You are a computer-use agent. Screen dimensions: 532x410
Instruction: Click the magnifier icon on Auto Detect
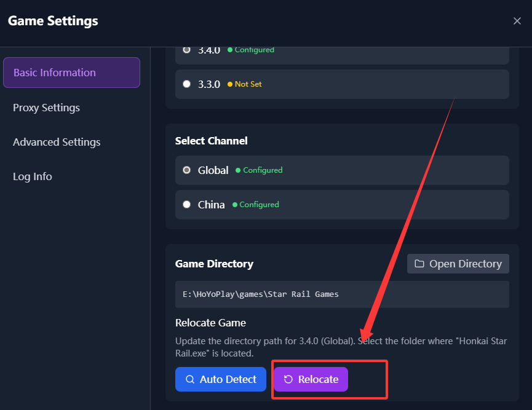point(190,379)
